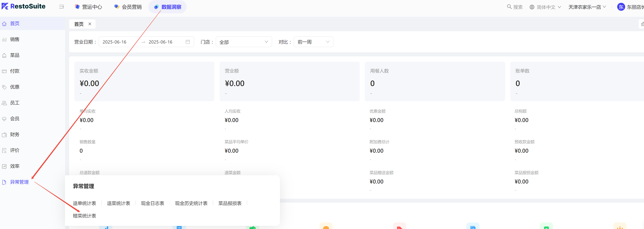The image size is (644, 229).
Task: Click the calendar icon in date range
Action: coord(188,42)
